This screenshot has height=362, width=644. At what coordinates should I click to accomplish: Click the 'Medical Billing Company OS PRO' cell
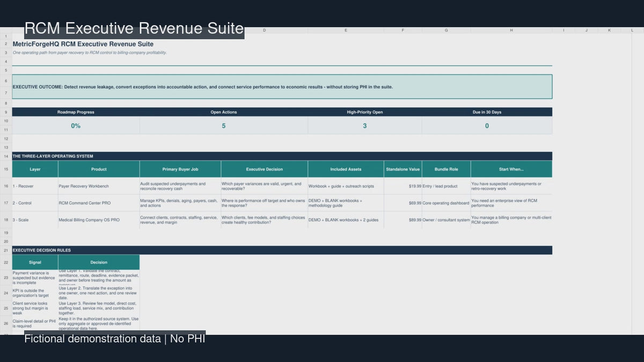coord(99,220)
